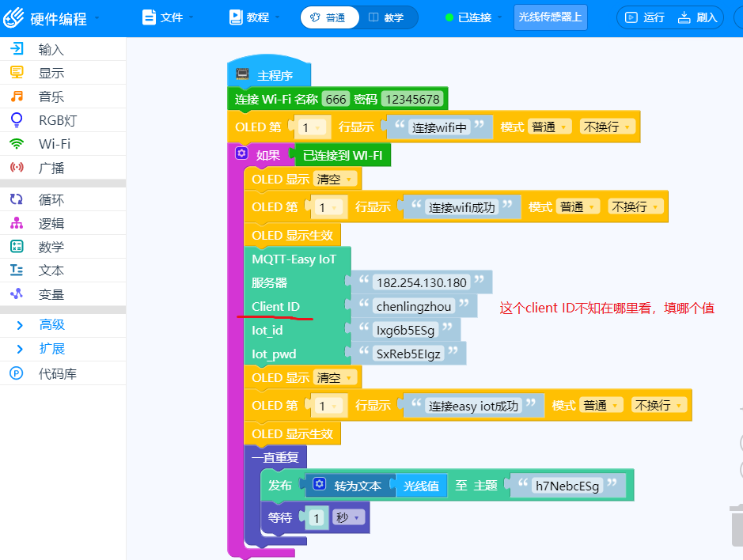Viewport: 743px width, 560px height.
Task: Open the 教程 tutorial menu
Action: (255, 17)
